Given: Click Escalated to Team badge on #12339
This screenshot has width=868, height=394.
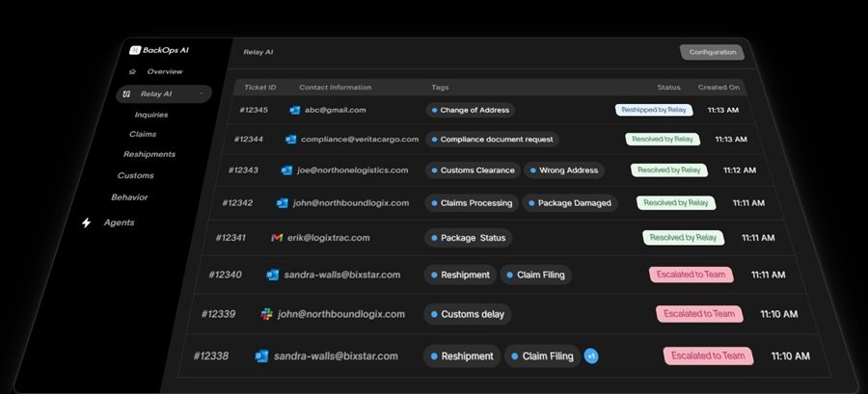Looking at the screenshot, I should tap(700, 314).
